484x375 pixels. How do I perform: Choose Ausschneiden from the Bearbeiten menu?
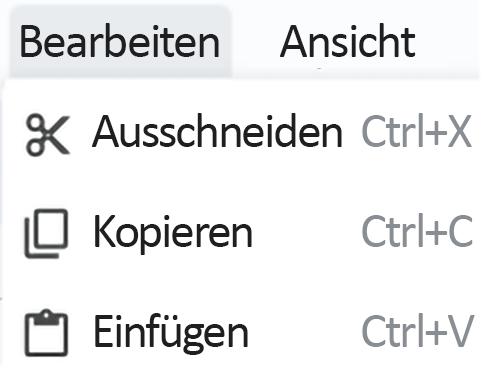click(x=243, y=134)
